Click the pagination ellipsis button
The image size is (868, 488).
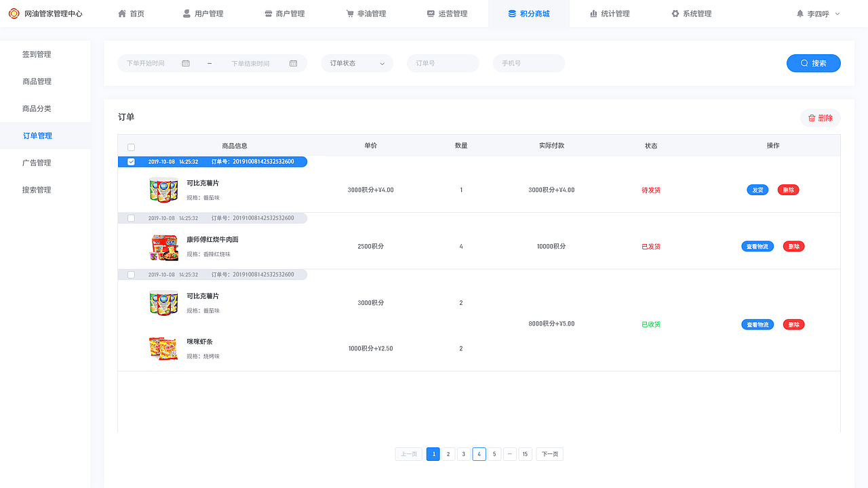pos(510,454)
